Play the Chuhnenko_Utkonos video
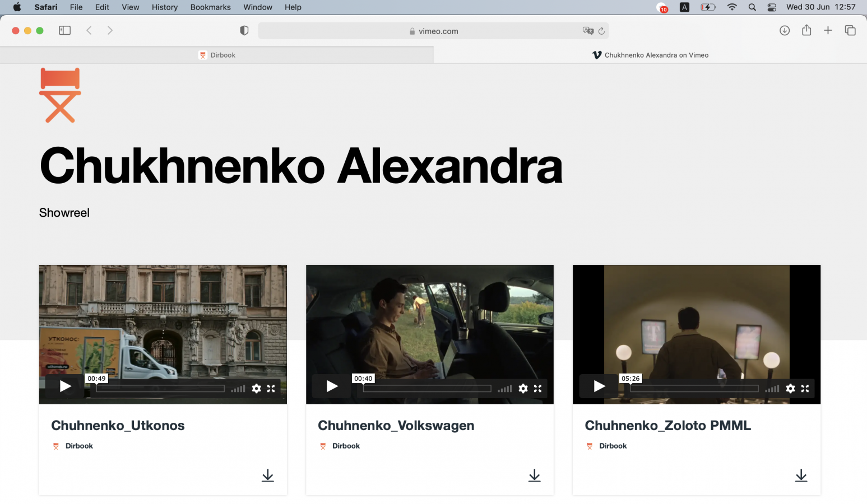Screen dimensions: 867x504 click(x=65, y=386)
